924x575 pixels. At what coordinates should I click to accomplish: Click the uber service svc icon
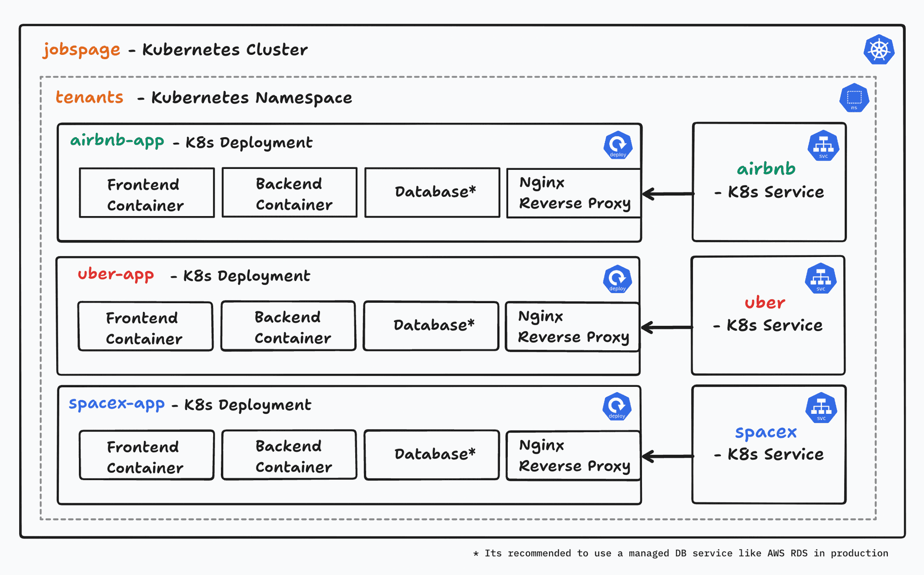coord(821,279)
